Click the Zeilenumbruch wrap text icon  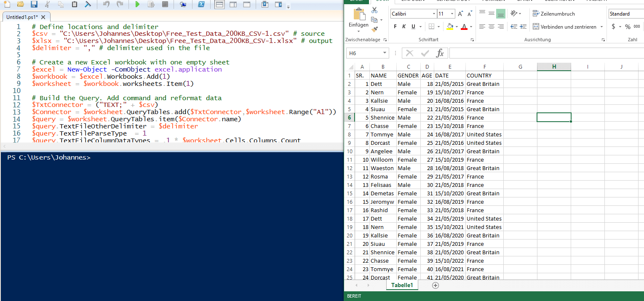pos(552,13)
